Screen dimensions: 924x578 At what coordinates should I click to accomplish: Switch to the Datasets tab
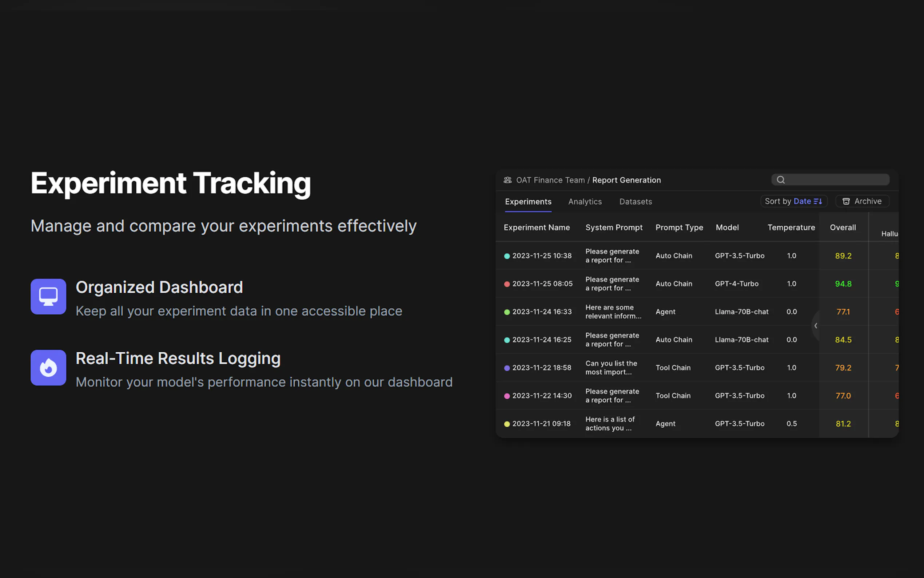click(x=635, y=202)
